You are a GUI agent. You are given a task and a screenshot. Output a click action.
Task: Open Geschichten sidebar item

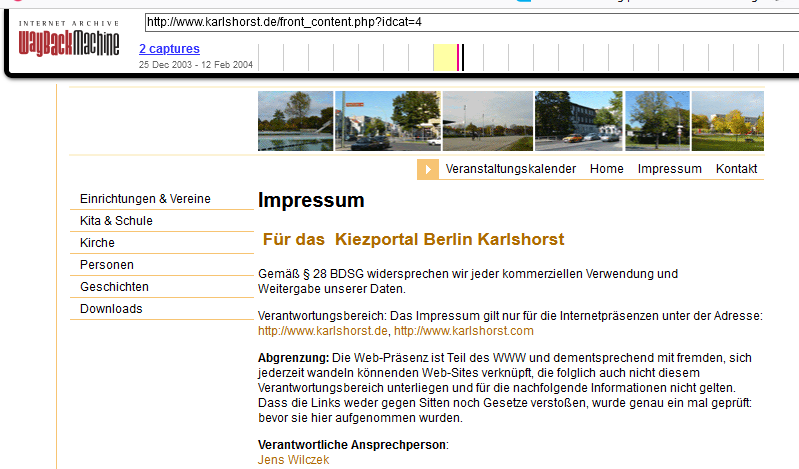114,286
